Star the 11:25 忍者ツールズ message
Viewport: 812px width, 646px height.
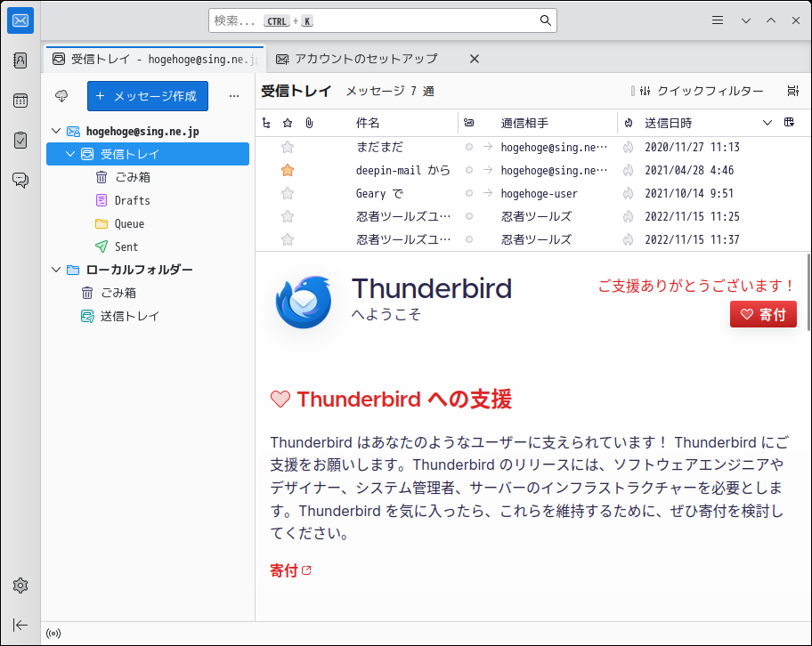(x=288, y=216)
